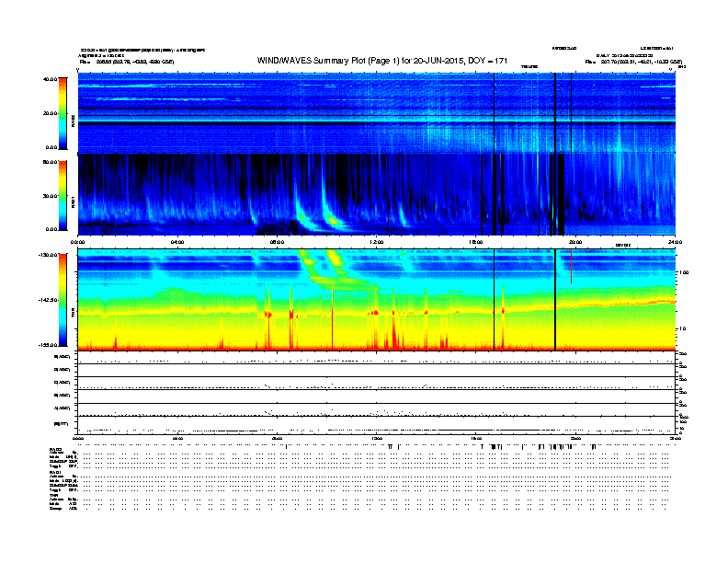
Task: Click the -142.50 label on TNR color scale
Action: [x=49, y=300]
